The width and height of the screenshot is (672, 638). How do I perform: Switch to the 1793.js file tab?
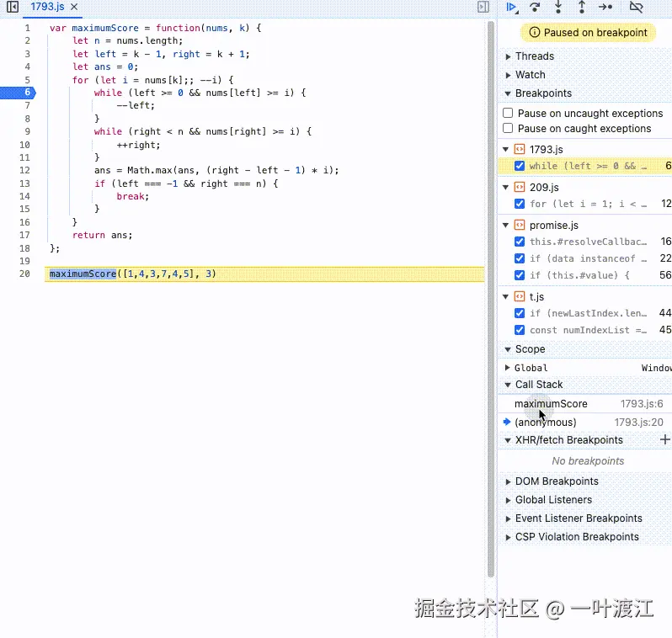(47, 7)
